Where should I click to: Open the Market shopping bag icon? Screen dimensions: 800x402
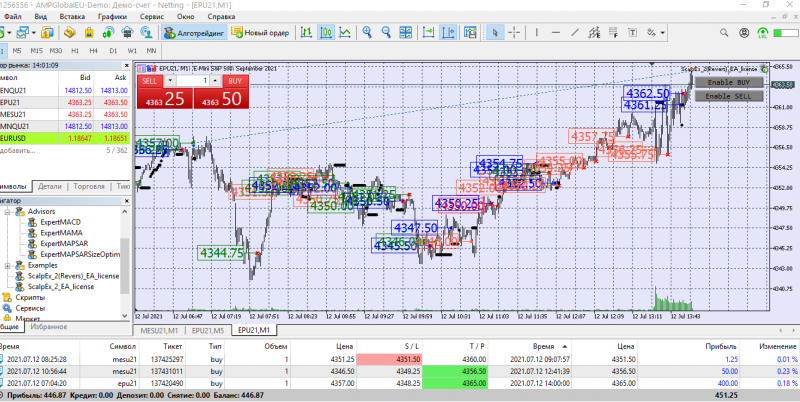point(89,33)
